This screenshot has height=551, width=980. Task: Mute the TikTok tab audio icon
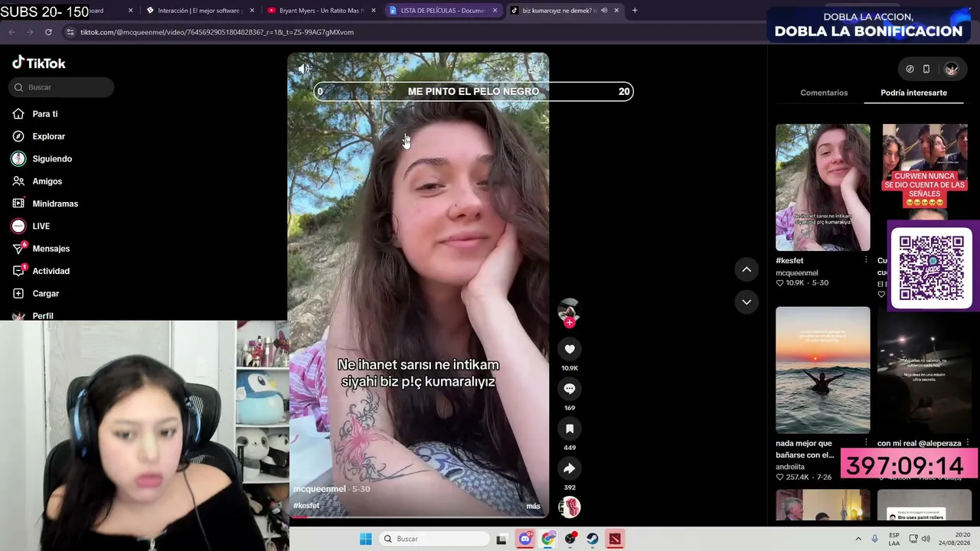click(x=604, y=11)
